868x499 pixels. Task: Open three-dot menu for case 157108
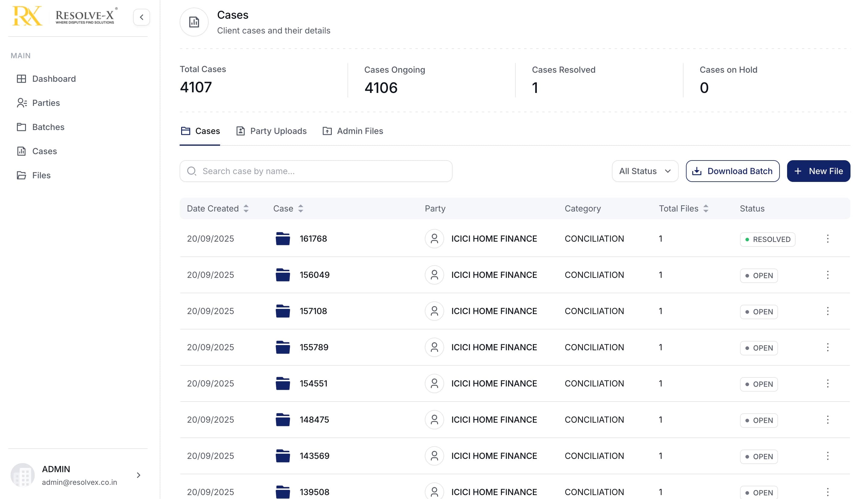pyautogui.click(x=828, y=311)
